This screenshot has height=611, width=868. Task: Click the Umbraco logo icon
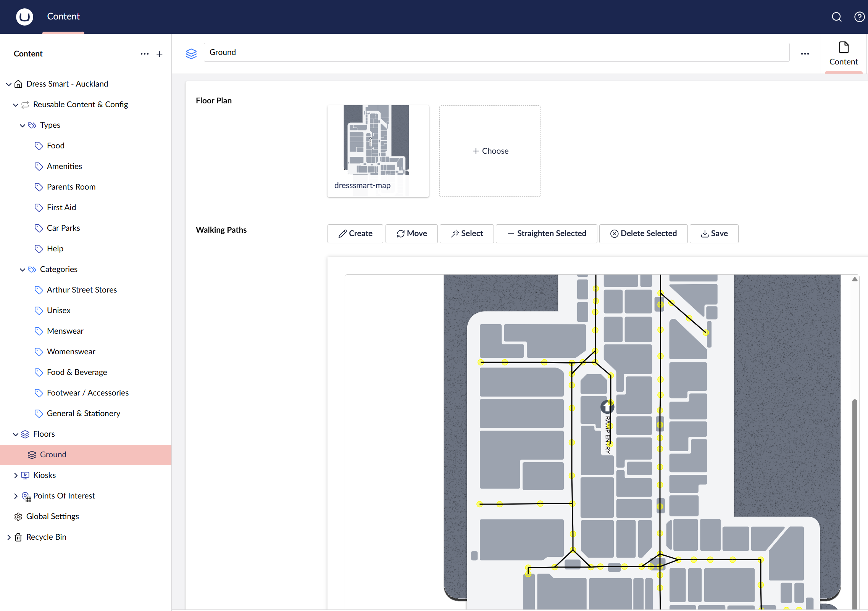click(x=24, y=17)
